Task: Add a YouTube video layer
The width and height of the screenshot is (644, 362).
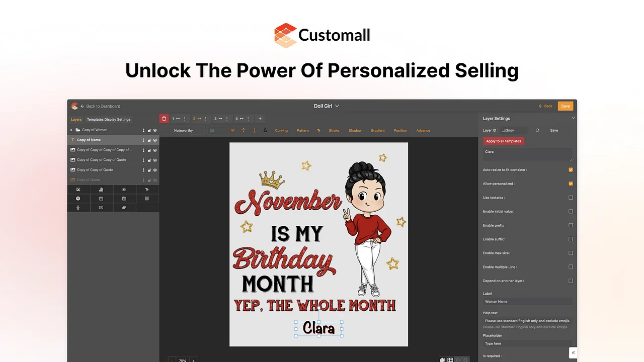Action: tap(101, 208)
